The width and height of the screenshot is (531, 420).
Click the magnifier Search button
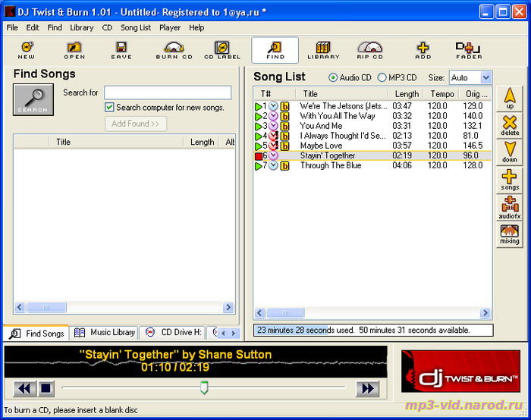point(33,100)
